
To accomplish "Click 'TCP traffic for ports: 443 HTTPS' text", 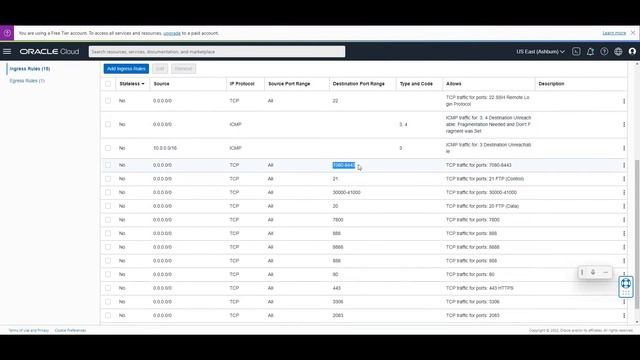I will [x=480, y=288].
